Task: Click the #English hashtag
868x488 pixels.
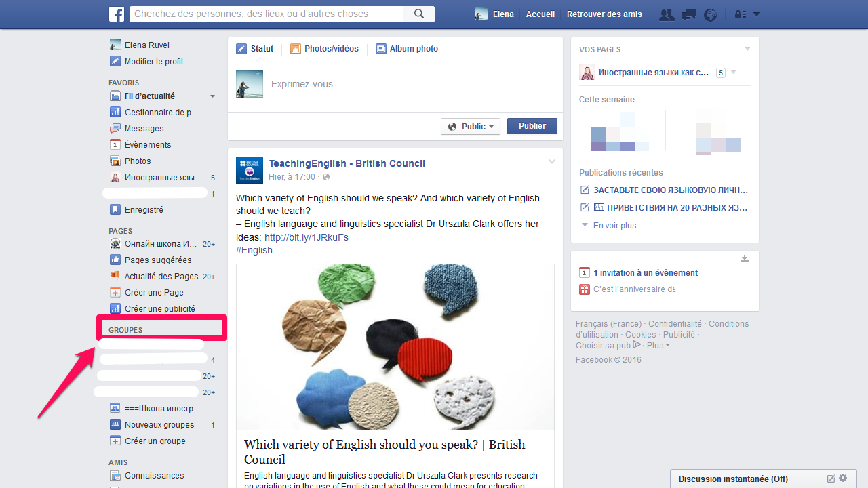Action: click(254, 250)
